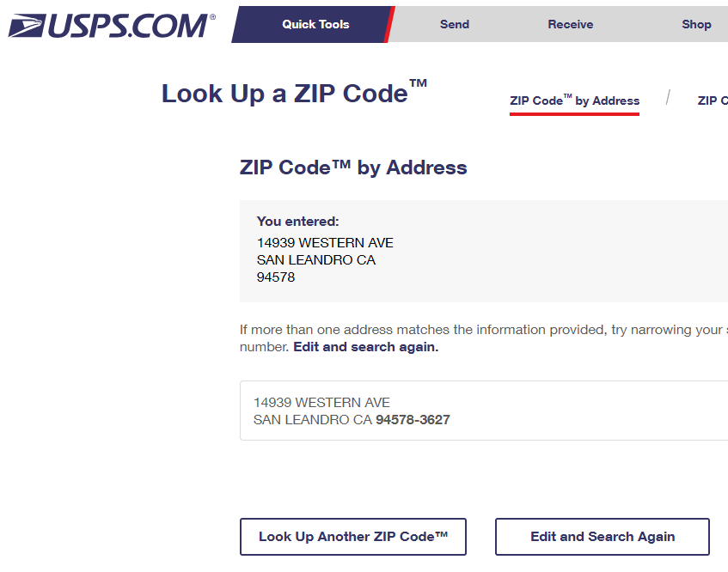728x572 pixels.
Task: Click the entered ZIP code 94578
Action: [276, 277]
